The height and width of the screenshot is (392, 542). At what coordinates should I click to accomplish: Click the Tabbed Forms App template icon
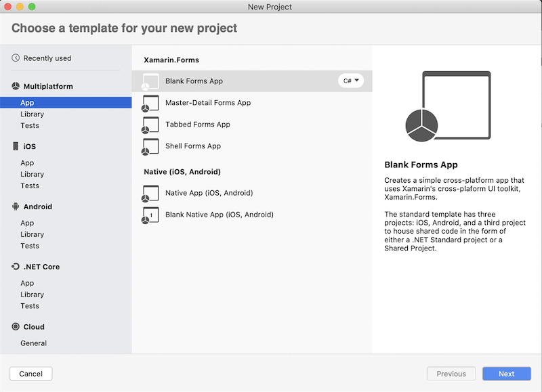click(x=150, y=125)
